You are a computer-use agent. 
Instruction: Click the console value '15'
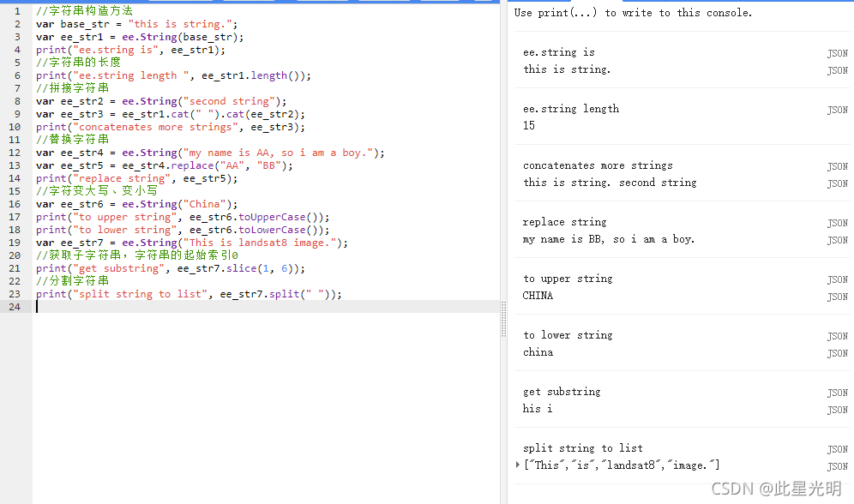529,126
